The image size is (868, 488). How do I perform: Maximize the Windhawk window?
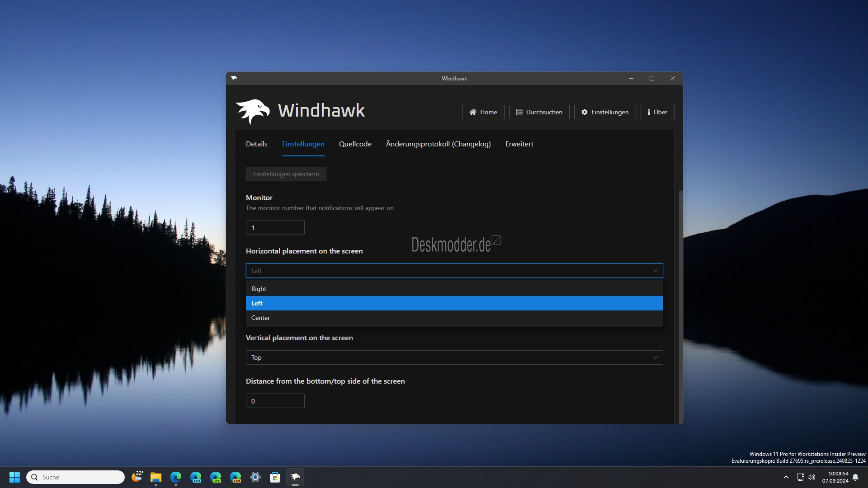651,78
